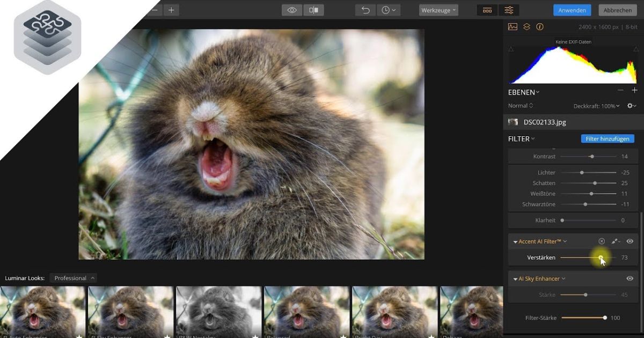The image size is (644, 338).
Task: Open the Professional Luminar Looks category selector
Action: [73, 277]
